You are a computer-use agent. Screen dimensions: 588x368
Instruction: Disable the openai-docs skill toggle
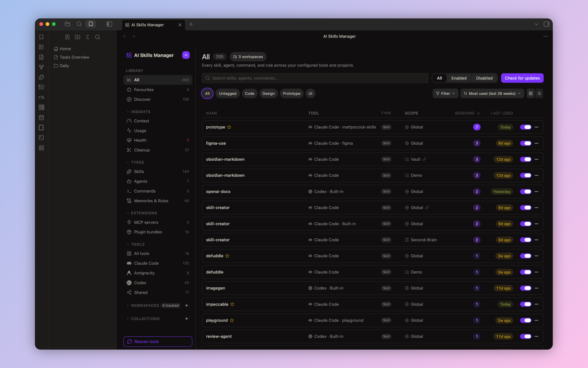(526, 191)
